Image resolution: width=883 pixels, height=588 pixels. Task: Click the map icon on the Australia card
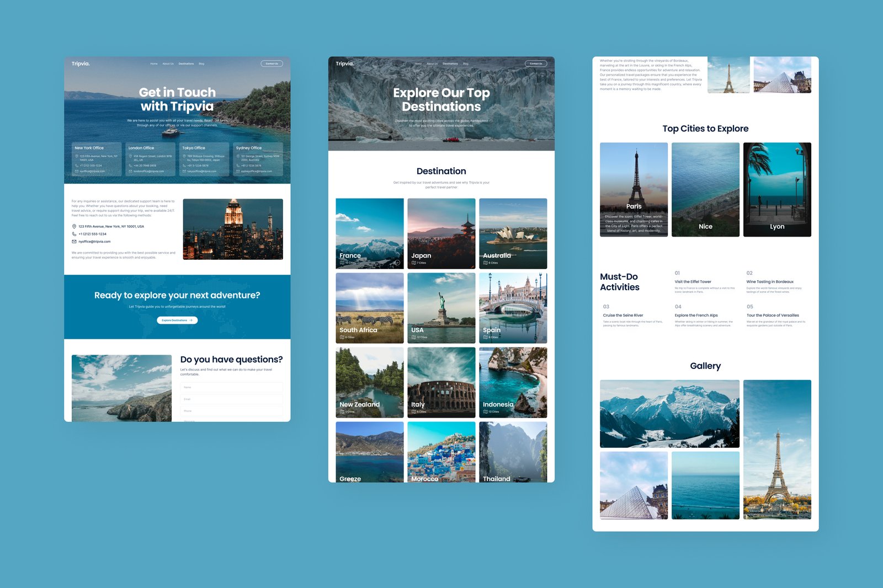(x=485, y=263)
